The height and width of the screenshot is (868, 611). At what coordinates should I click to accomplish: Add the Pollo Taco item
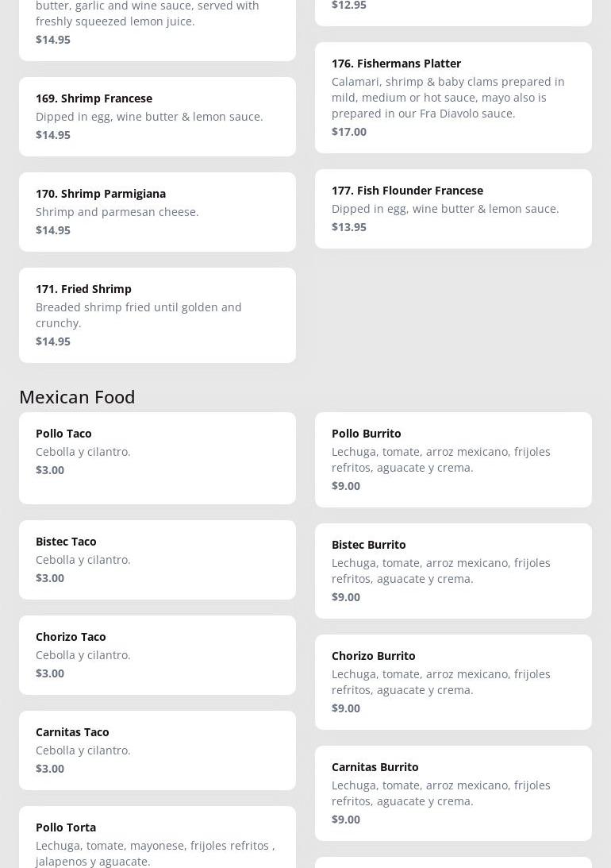[x=157, y=458]
